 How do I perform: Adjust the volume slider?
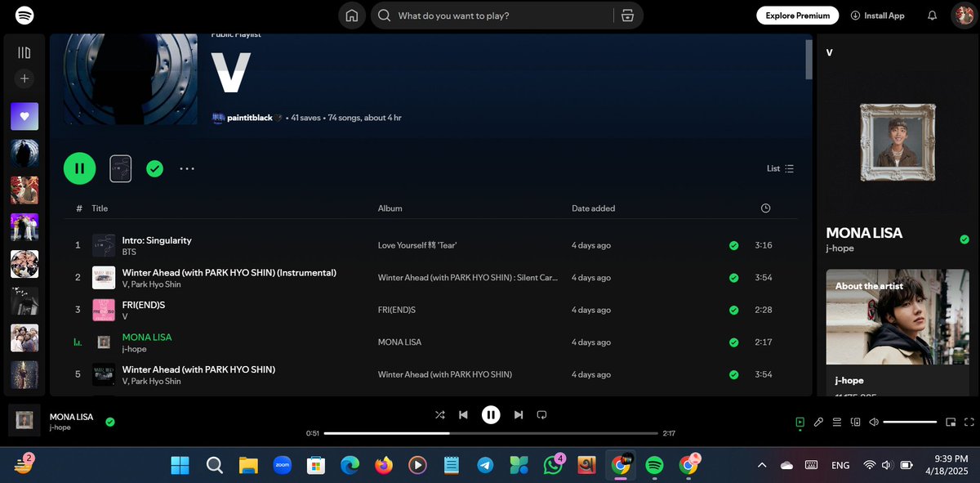[x=910, y=422]
